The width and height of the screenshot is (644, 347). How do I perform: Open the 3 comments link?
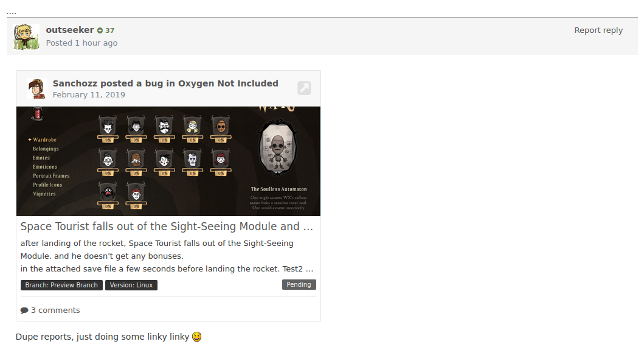click(55, 310)
